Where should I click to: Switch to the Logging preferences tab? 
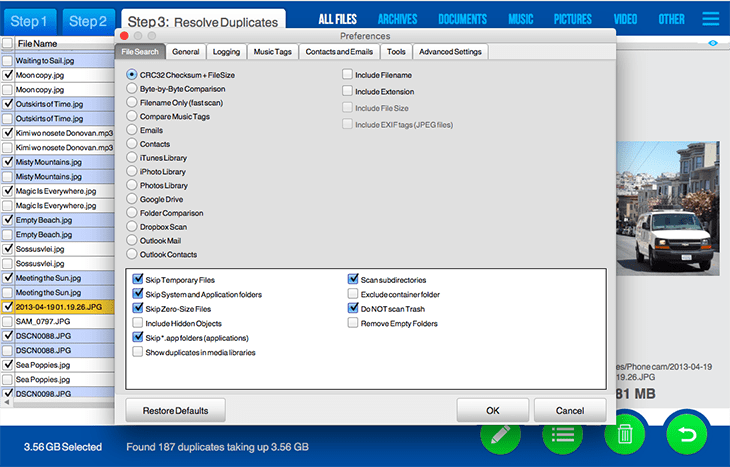226,52
